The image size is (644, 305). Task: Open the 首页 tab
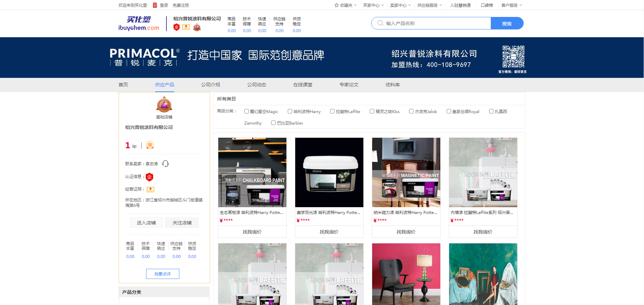pyautogui.click(x=123, y=85)
